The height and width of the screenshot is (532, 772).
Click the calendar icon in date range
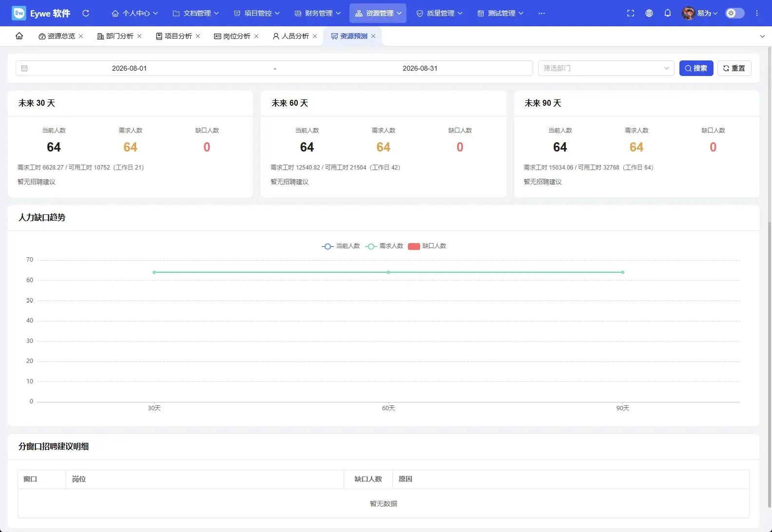tap(24, 68)
